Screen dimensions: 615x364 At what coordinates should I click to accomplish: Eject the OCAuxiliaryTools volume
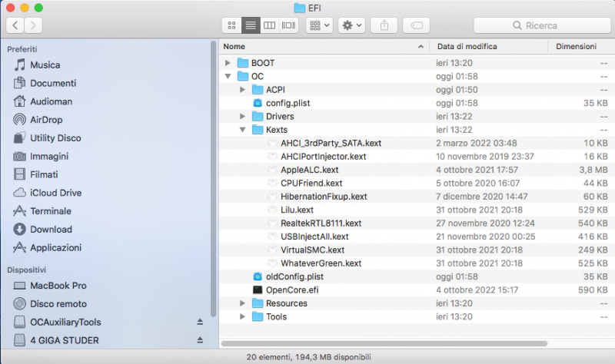click(200, 322)
